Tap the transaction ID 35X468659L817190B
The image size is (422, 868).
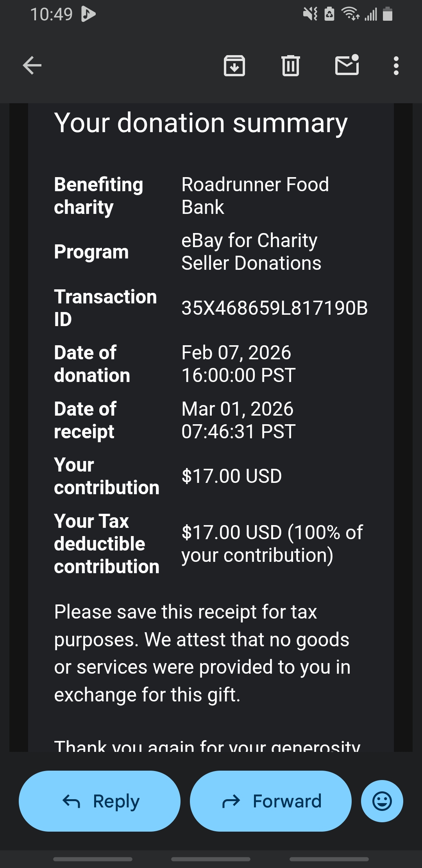click(274, 308)
